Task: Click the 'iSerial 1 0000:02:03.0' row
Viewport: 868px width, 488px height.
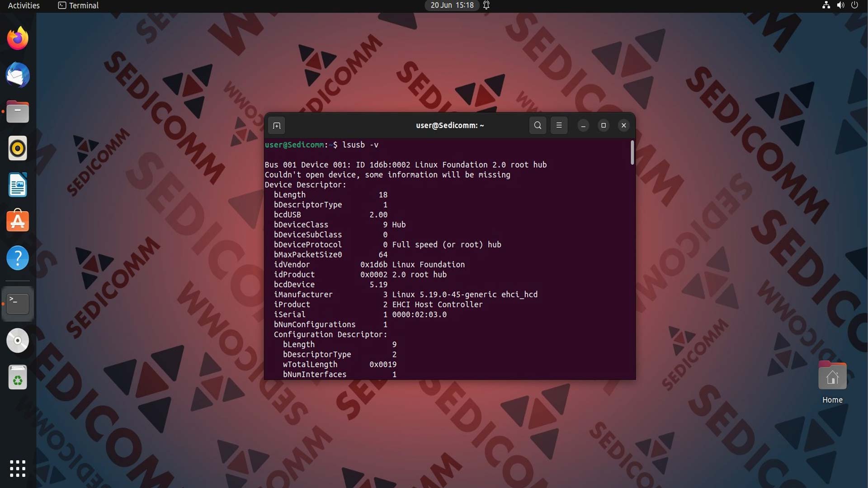Action: point(360,314)
